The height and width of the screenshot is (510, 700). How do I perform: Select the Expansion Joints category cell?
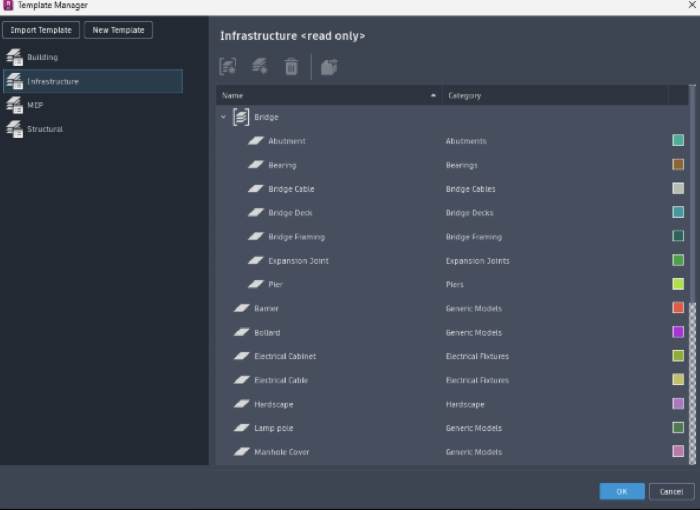pyautogui.click(x=477, y=261)
